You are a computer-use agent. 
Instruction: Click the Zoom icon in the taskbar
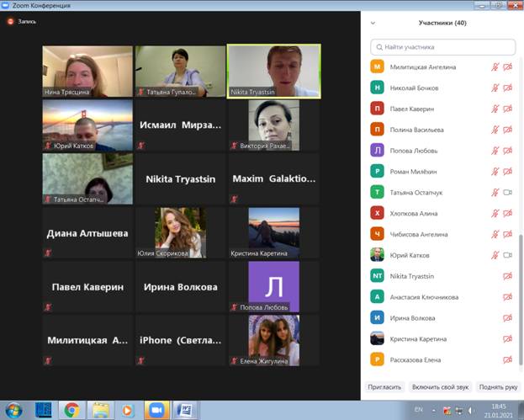(155, 410)
